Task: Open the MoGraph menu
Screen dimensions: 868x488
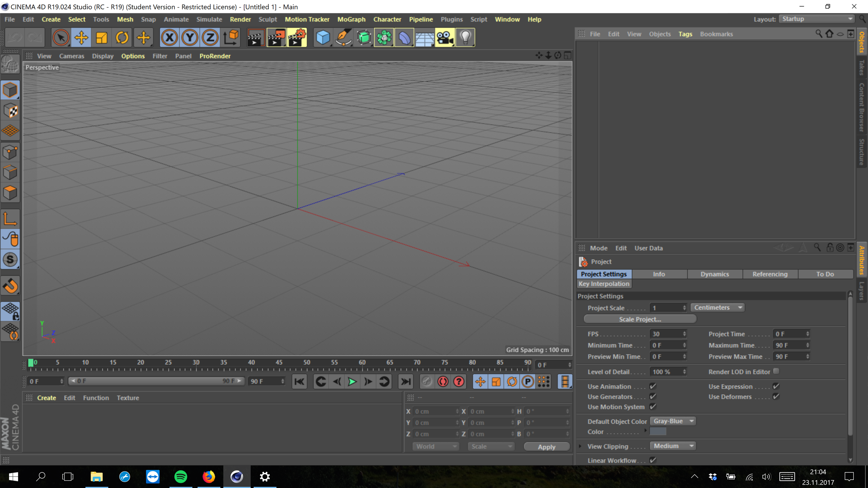Action: (351, 19)
